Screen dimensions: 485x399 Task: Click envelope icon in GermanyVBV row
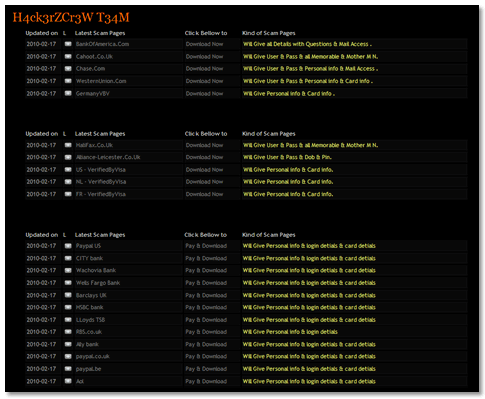click(x=68, y=93)
